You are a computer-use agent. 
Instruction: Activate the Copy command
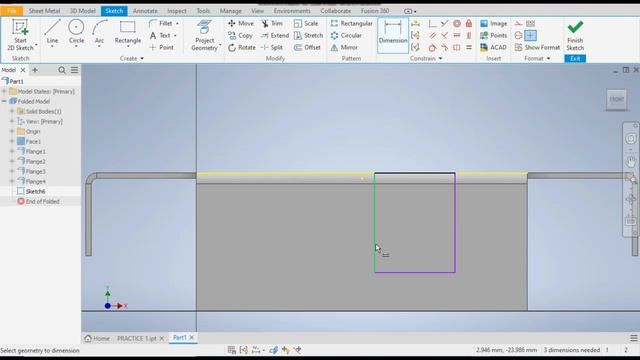tap(240, 36)
